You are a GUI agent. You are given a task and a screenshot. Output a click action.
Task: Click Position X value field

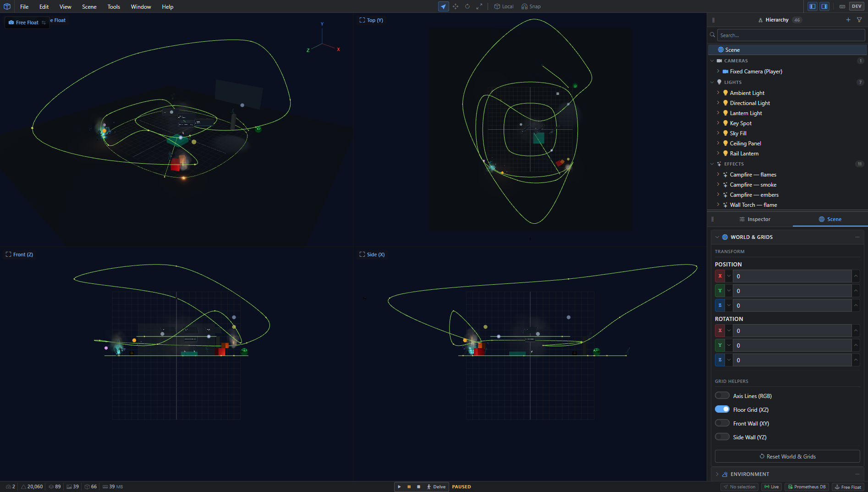point(792,276)
